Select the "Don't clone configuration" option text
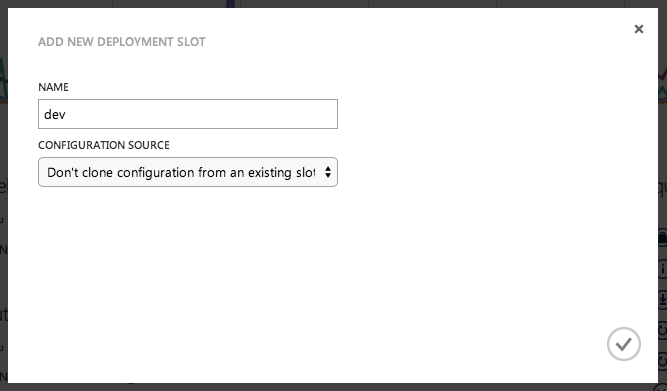667x391 pixels. click(181, 172)
